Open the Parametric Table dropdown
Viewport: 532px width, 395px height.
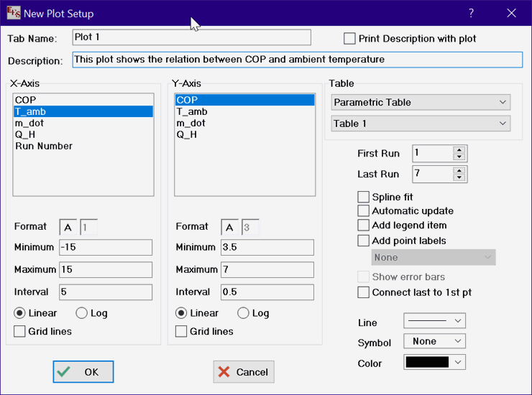421,102
